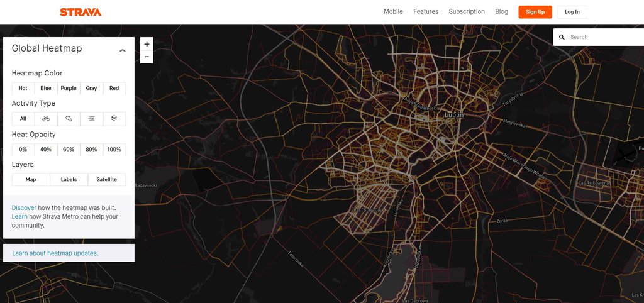Viewport: 644px width, 303px height.
Task: Set heatmap color to Hot
Action: click(23, 88)
